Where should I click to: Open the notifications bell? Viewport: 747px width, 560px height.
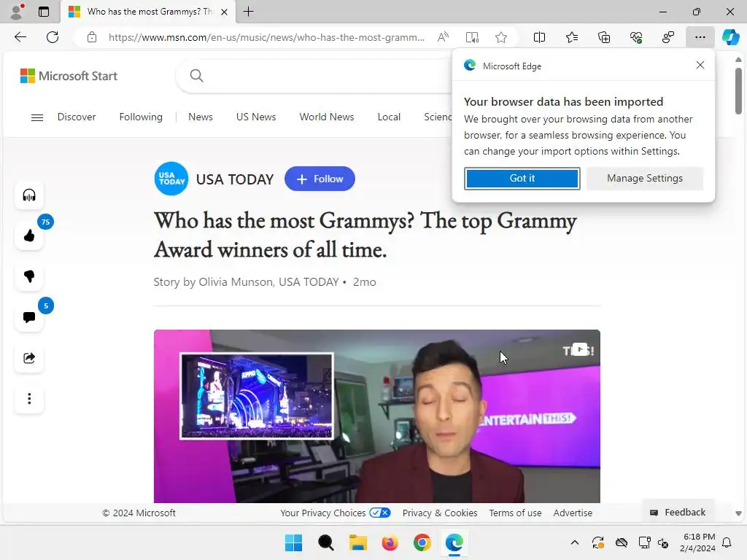click(x=727, y=542)
